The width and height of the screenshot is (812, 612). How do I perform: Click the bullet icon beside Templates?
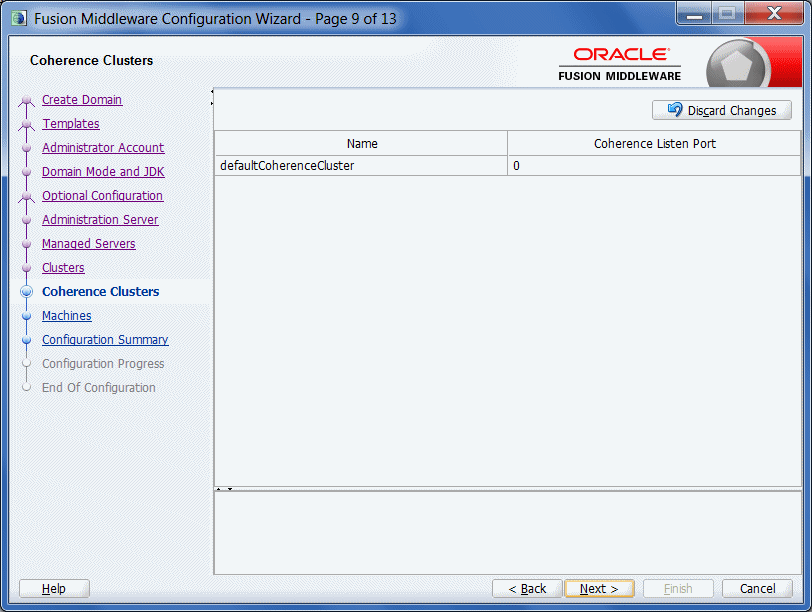26,124
